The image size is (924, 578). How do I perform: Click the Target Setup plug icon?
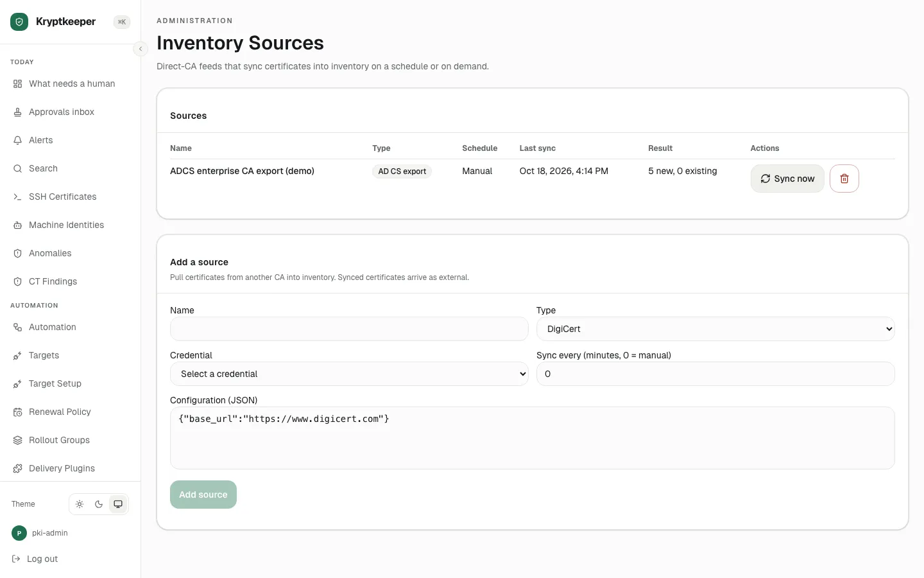(x=17, y=383)
